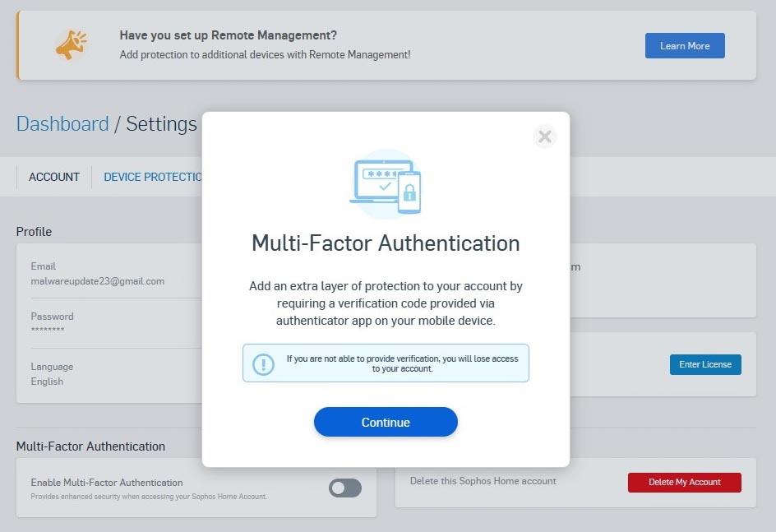The image size is (776, 532).
Task: Click the Remote Management banner heading
Action: pos(229,35)
